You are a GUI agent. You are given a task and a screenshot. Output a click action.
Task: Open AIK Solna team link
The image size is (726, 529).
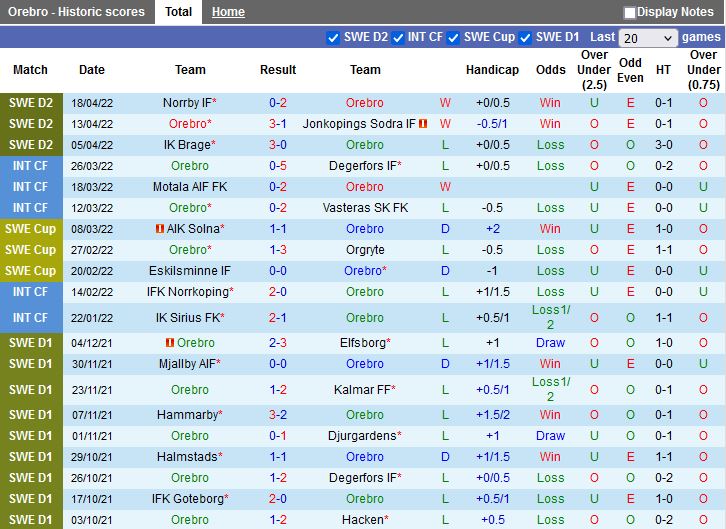[x=193, y=229]
